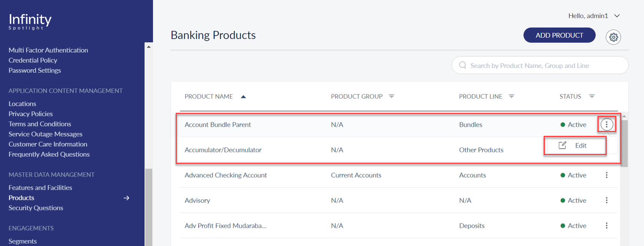Select the Adv Profit Fixed Mudaraba product name
The image size is (644, 246).
pos(225,226)
